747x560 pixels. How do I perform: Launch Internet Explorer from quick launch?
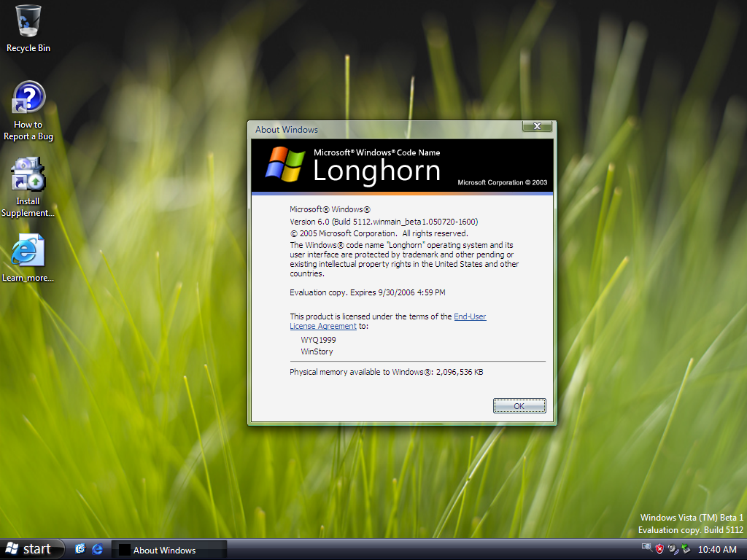click(x=97, y=549)
